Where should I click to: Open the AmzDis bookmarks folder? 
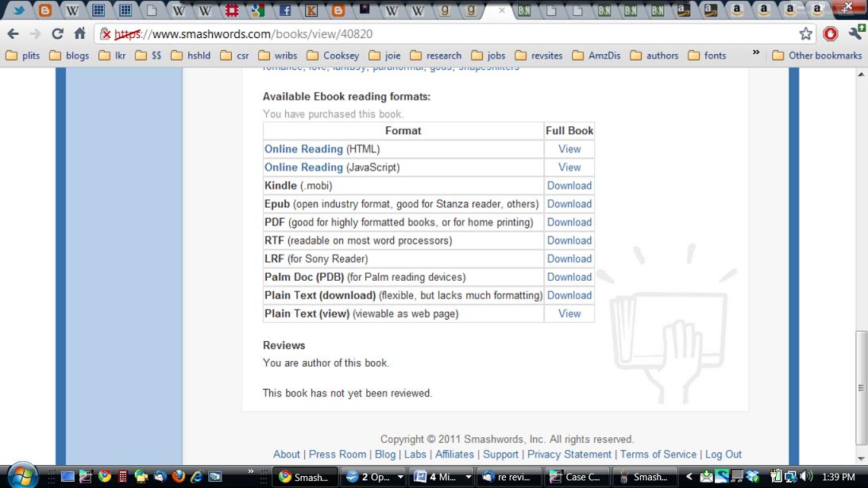596,56
